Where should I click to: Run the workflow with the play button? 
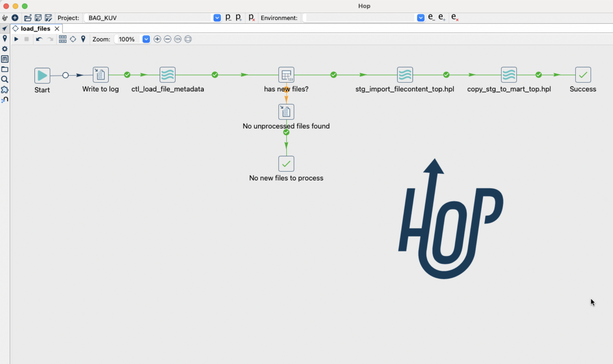(16, 39)
